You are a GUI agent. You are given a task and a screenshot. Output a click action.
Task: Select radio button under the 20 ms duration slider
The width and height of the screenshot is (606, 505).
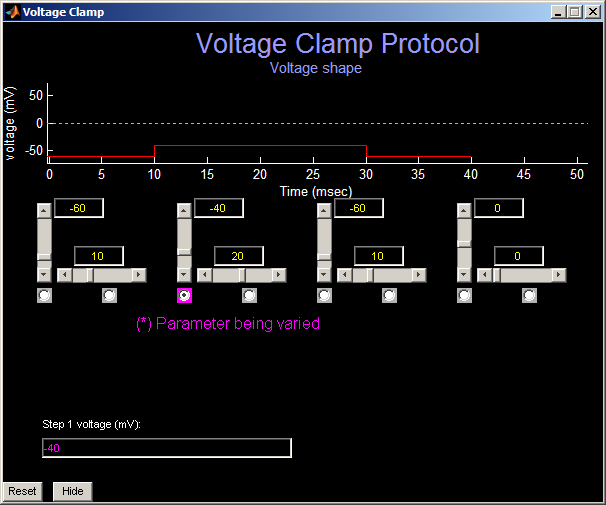pyautogui.click(x=249, y=295)
